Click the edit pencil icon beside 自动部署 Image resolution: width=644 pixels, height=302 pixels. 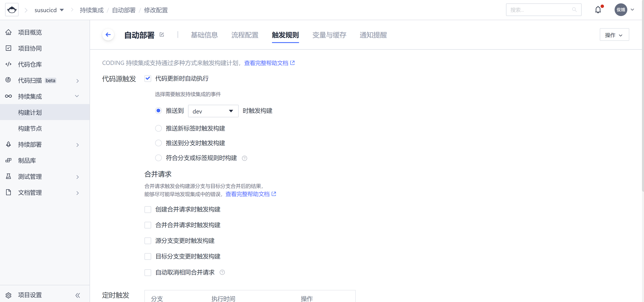[x=162, y=35]
